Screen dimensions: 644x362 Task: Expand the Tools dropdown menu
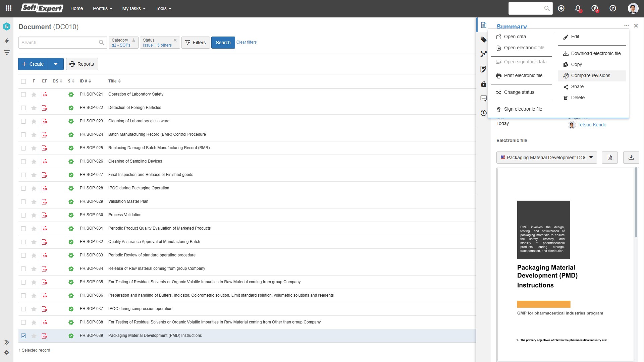click(x=163, y=8)
